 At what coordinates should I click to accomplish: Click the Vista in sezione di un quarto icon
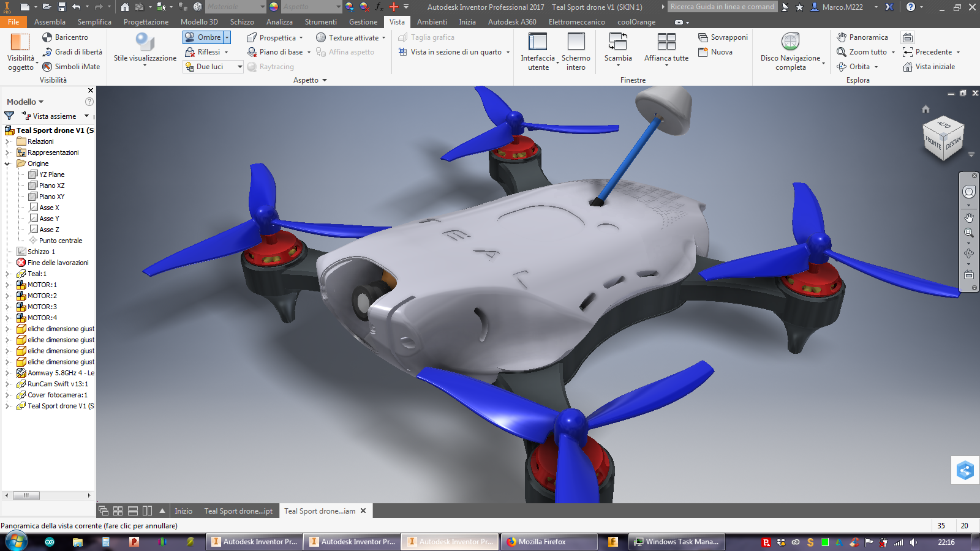tap(402, 52)
